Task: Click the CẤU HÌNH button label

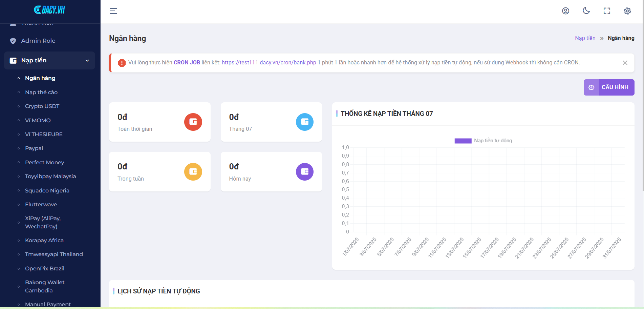Action: 615,87
